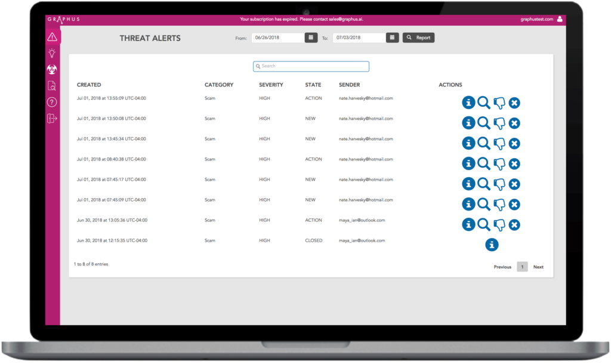Open the To date calendar picker

click(x=393, y=38)
